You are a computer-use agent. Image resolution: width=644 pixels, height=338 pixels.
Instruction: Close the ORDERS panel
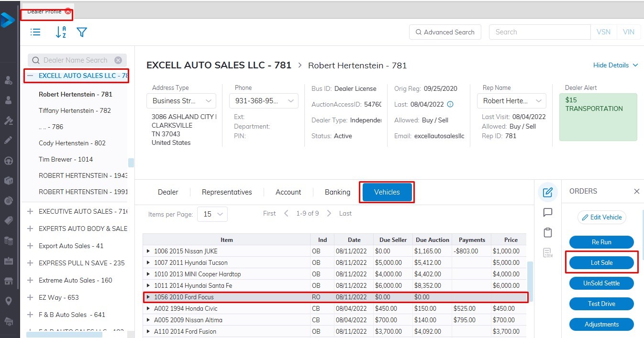coord(636,191)
